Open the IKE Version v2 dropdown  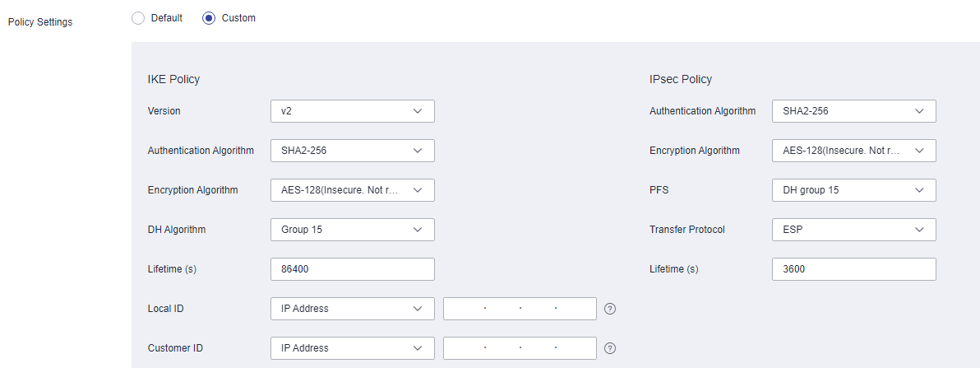(x=353, y=111)
